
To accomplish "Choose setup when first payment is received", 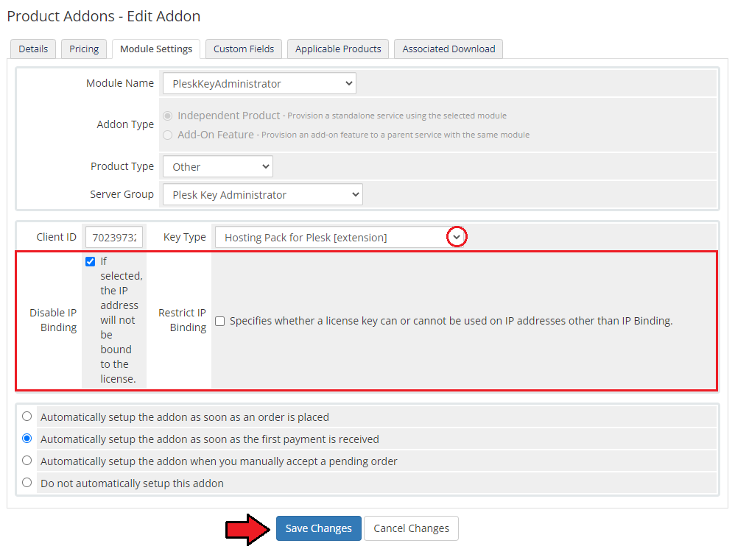I will (27, 439).
